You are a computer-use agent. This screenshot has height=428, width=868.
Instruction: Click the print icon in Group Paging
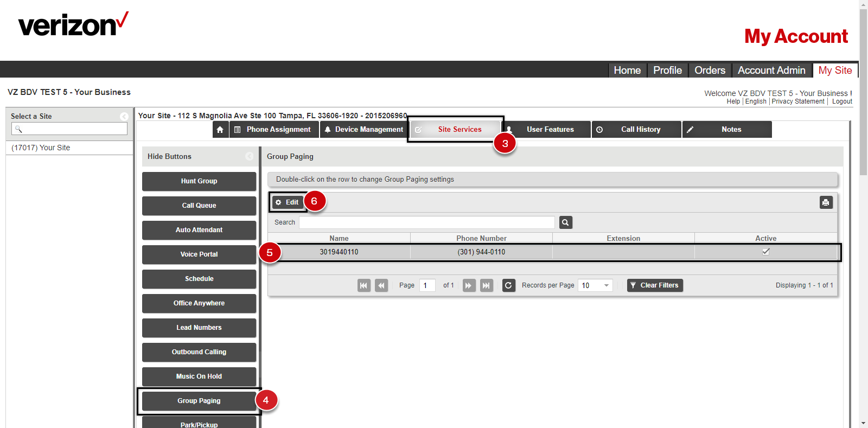click(826, 202)
